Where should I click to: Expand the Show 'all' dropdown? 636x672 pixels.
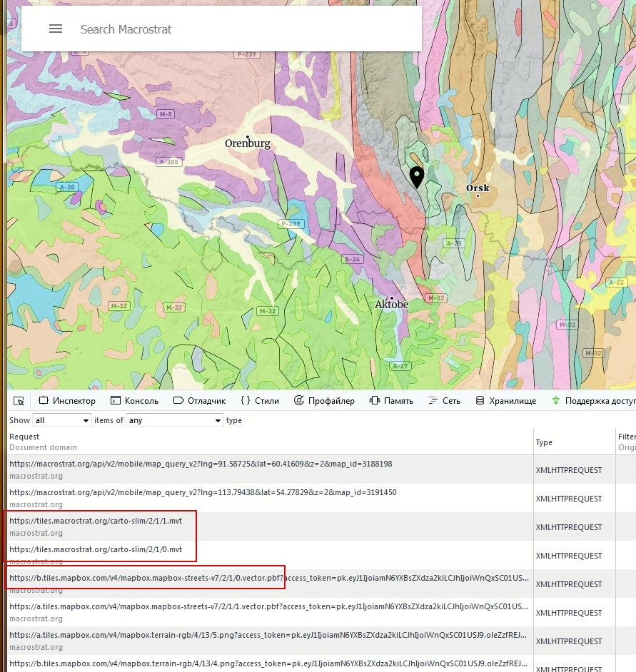click(62, 421)
